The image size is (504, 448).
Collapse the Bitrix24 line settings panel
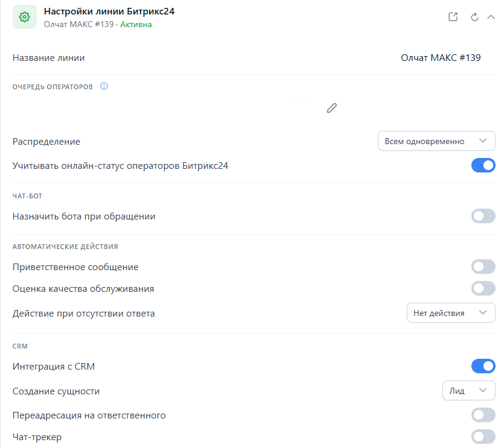coord(491,17)
